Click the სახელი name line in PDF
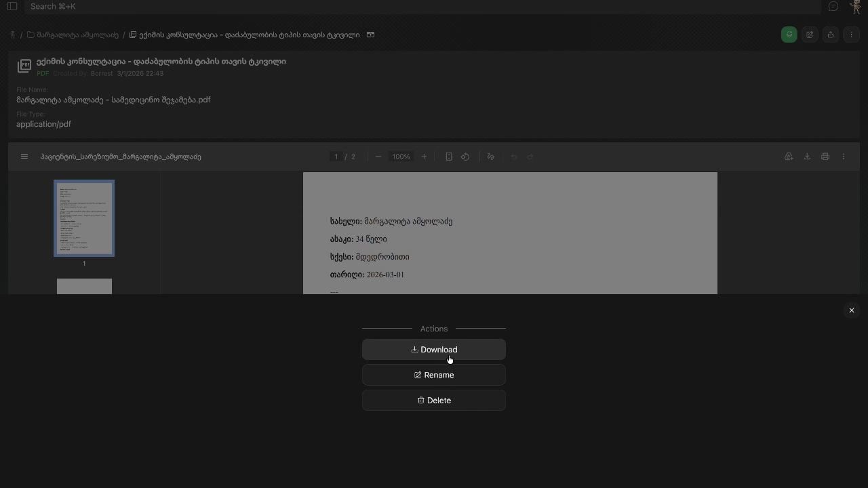Viewport: 868px width, 488px height. click(391, 221)
